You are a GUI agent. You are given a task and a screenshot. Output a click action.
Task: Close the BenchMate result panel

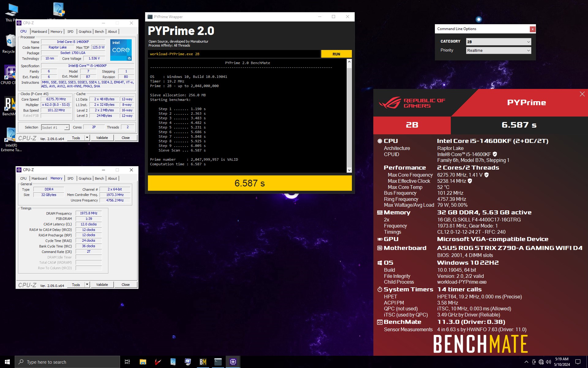coord(582,94)
